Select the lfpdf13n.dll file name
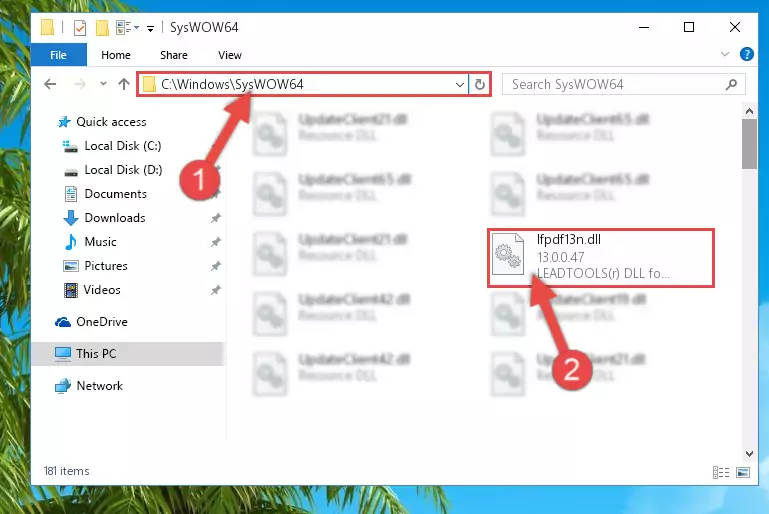This screenshot has width=769, height=514. pos(568,239)
